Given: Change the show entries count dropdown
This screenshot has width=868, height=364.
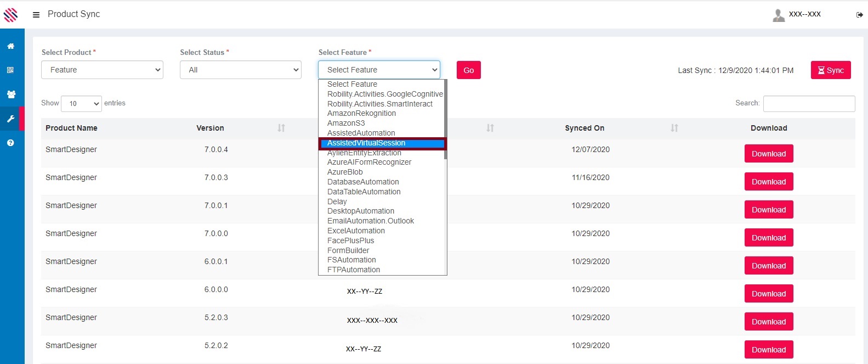Looking at the screenshot, I should pyautogui.click(x=81, y=103).
